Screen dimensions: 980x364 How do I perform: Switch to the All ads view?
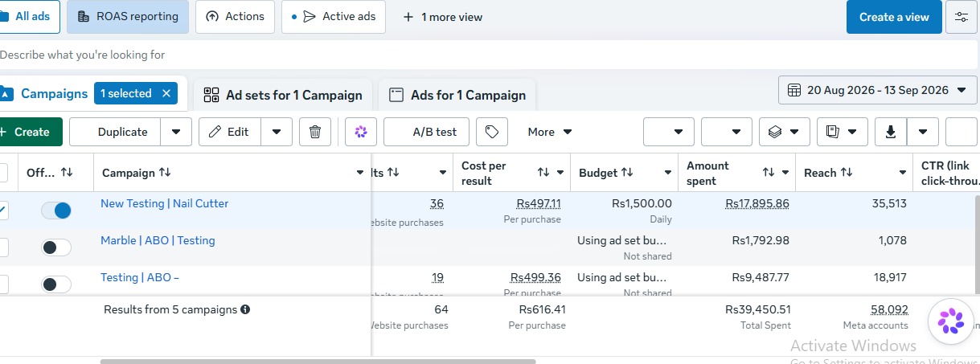[x=29, y=17]
